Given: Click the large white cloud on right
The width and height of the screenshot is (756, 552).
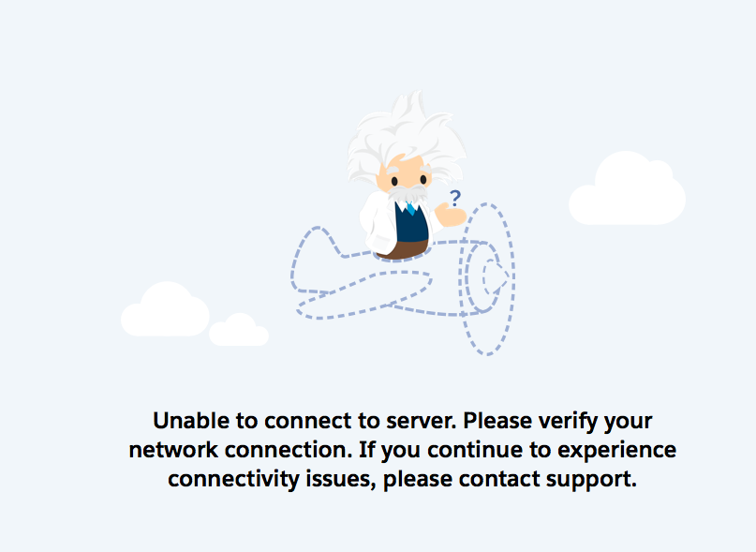Looking at the screenshot, I should [x=627, y=188].
